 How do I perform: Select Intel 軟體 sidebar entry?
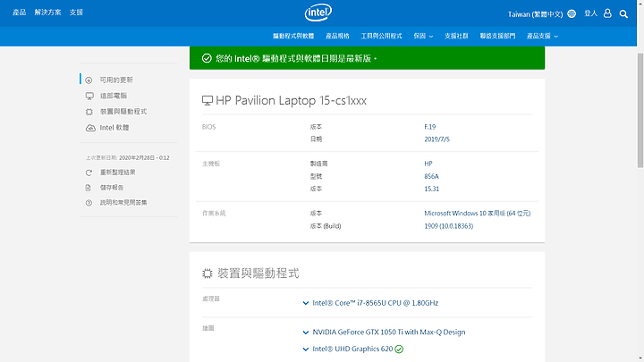[114, 128]
